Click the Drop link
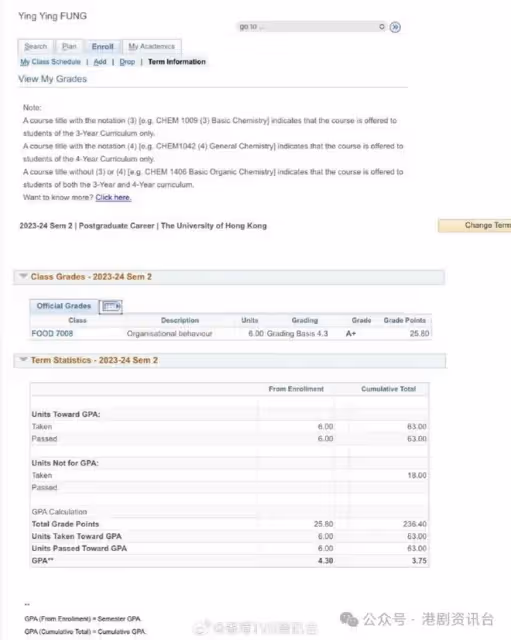 click(127, 62)
